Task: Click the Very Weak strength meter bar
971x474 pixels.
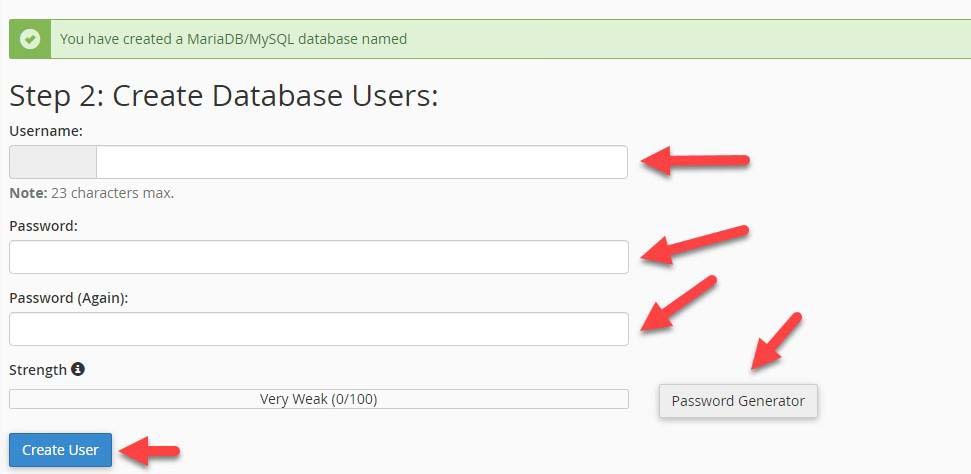Action: coord(319,399)
